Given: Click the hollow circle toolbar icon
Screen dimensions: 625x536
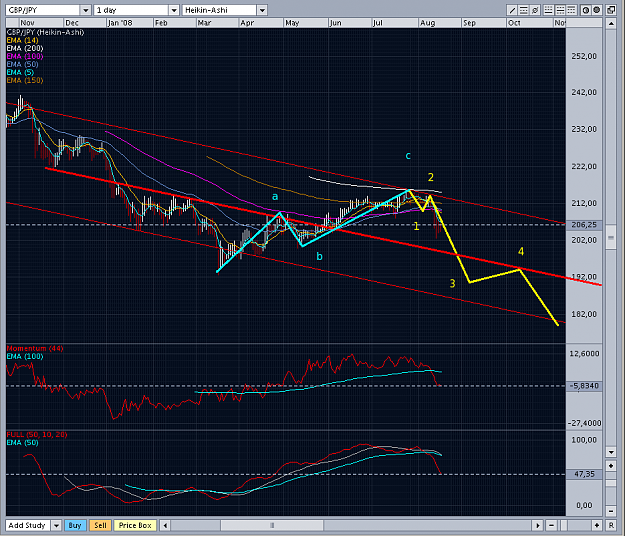Looking at the screenshot, I should pyautogui.click(x=585, y=10).
